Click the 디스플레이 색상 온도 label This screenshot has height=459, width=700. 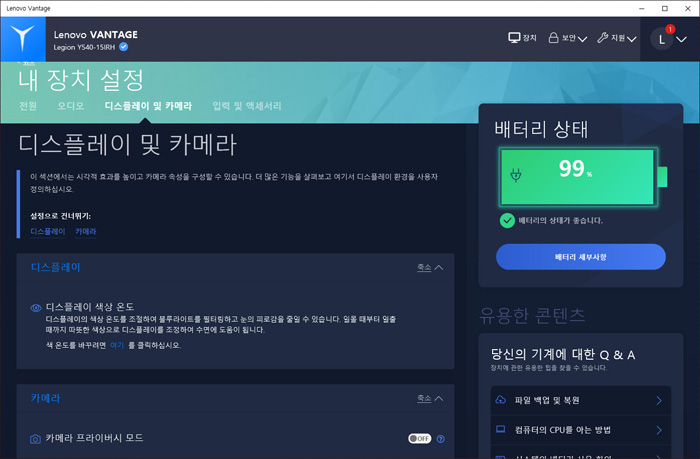pyautogui.click(x=90, y=307)
